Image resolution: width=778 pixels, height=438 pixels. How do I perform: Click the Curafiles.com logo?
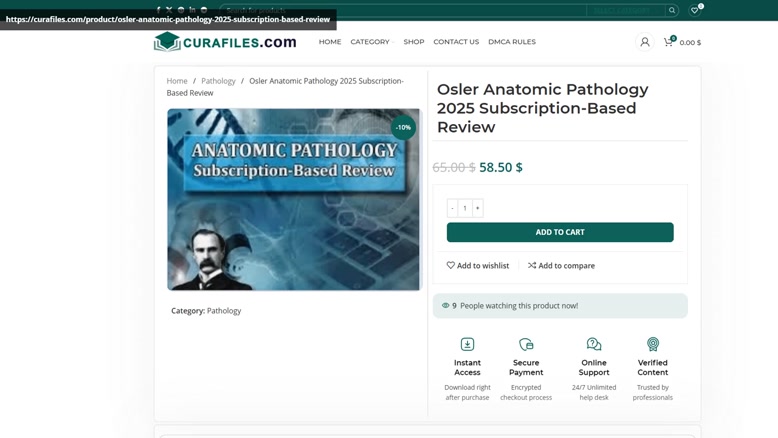(x=225, y=42)
